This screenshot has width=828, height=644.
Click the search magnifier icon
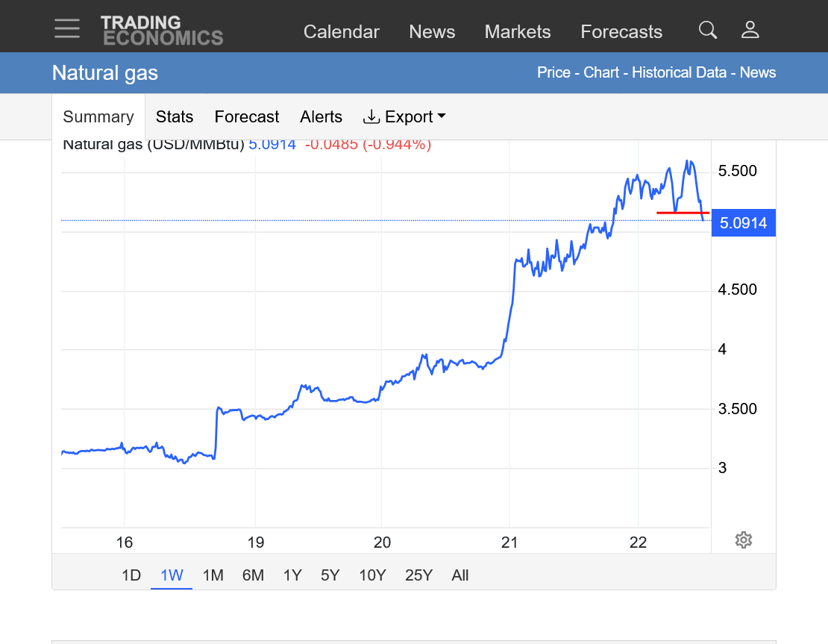707,30
